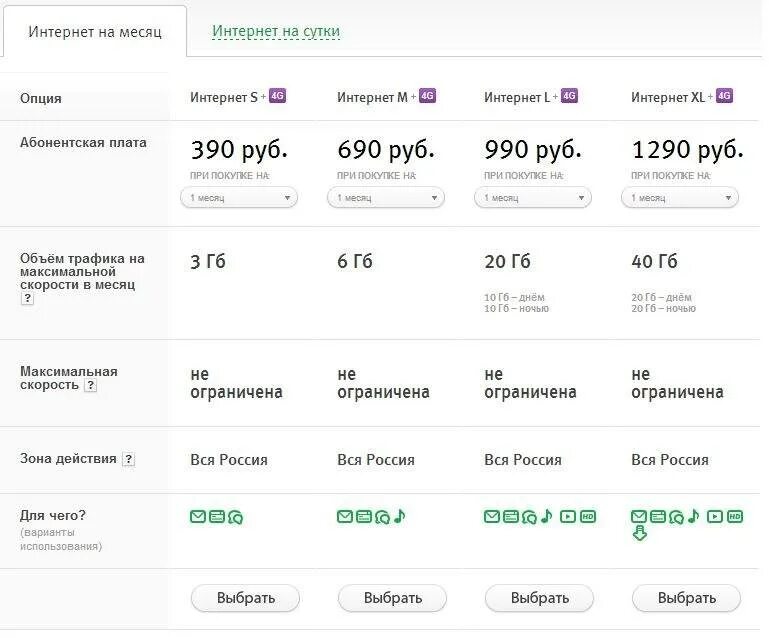Click the help icon under Объём трафика

click(27, 298)
